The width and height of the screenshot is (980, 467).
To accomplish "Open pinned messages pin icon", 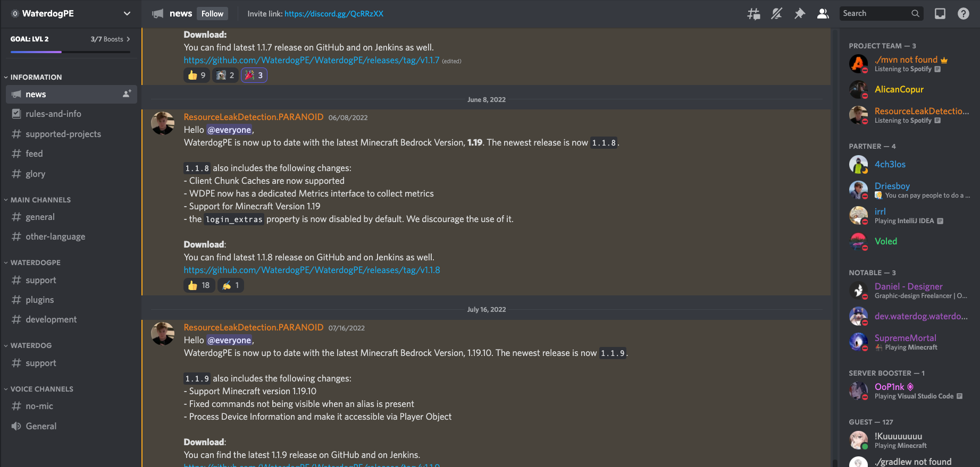I will (x=800, y=14).
